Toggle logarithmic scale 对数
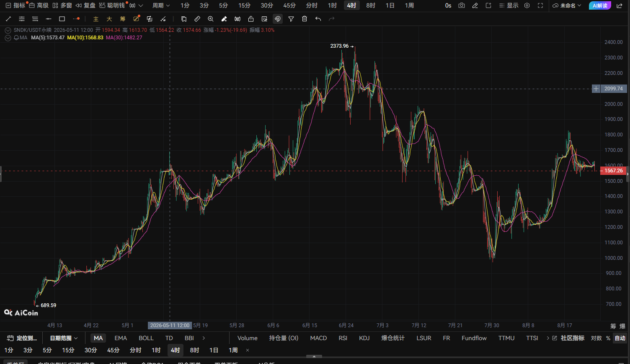 (596, 338)
